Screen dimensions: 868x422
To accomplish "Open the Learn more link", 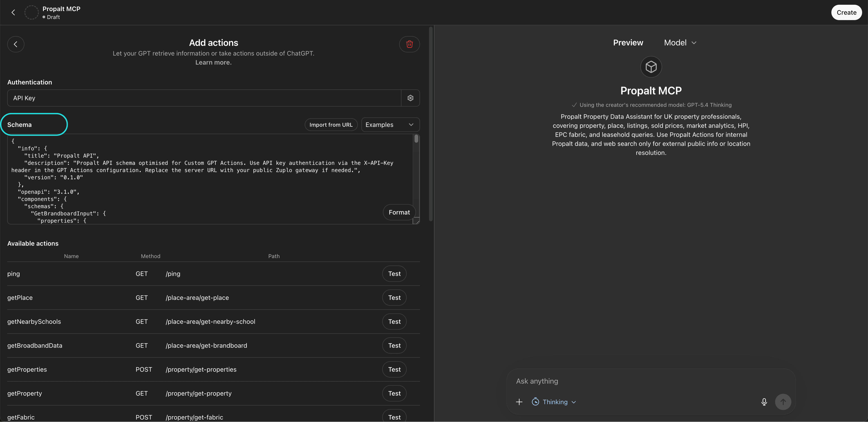I will 213,62.
